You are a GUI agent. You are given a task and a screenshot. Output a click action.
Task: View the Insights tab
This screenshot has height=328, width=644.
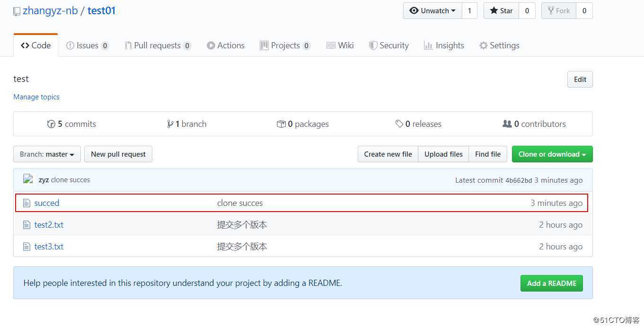point(444,45)
